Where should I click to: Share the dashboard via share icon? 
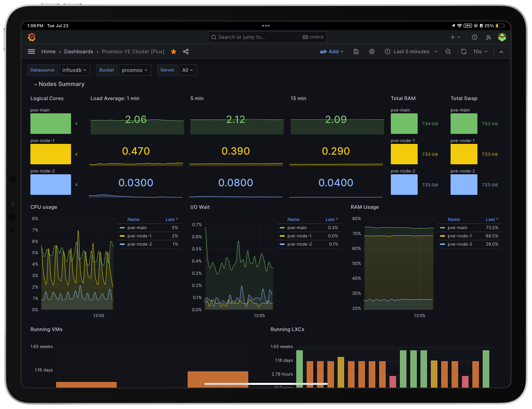point(186,52)
